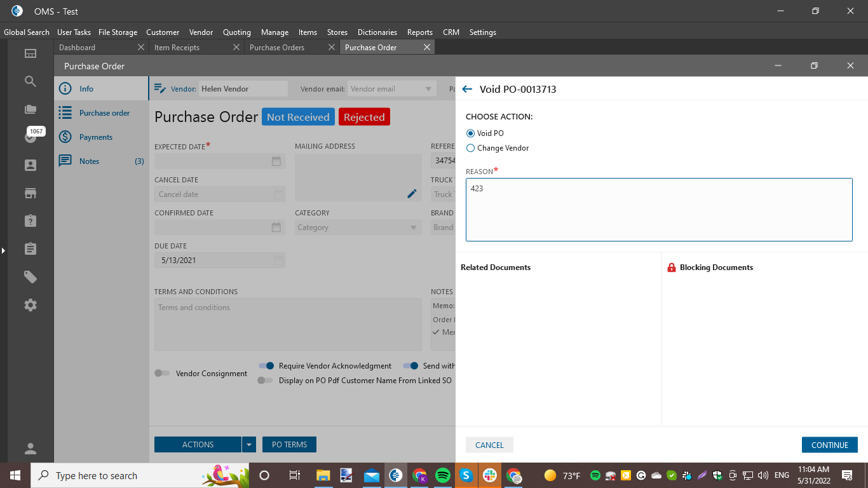Click the magnifier search icon in sidebar

pyautogui.click(x=31, y=81)
